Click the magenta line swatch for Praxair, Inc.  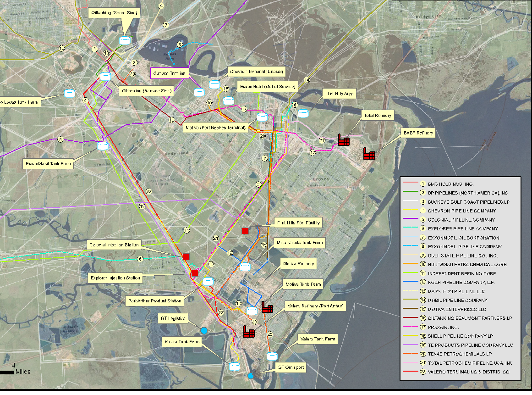410,326
